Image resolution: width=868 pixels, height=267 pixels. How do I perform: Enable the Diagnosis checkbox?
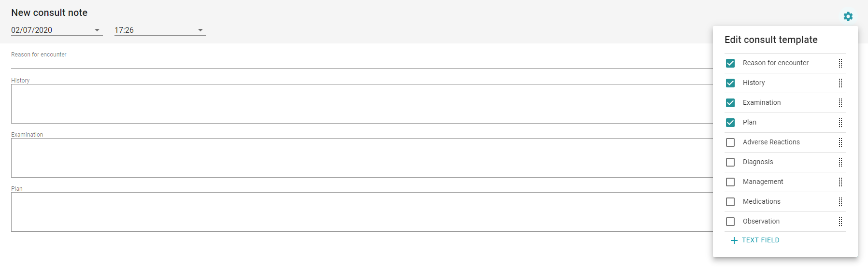click(730, 162)
